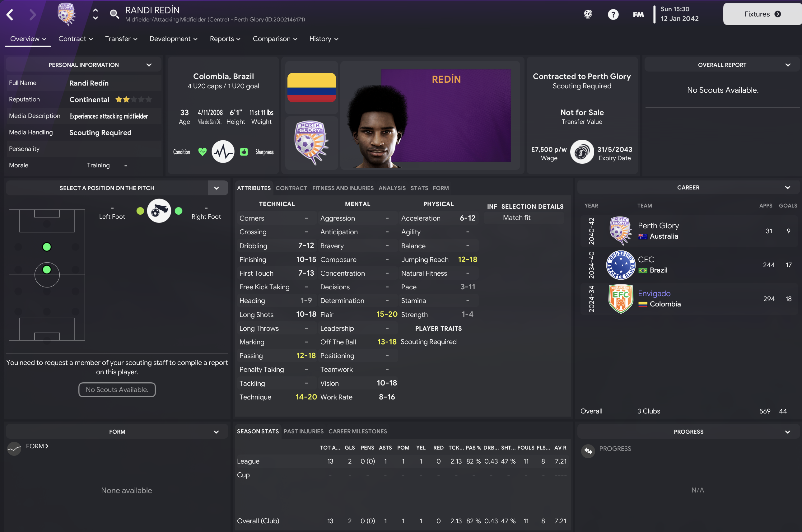Click the contract expiry circular icon

[582, 152]
